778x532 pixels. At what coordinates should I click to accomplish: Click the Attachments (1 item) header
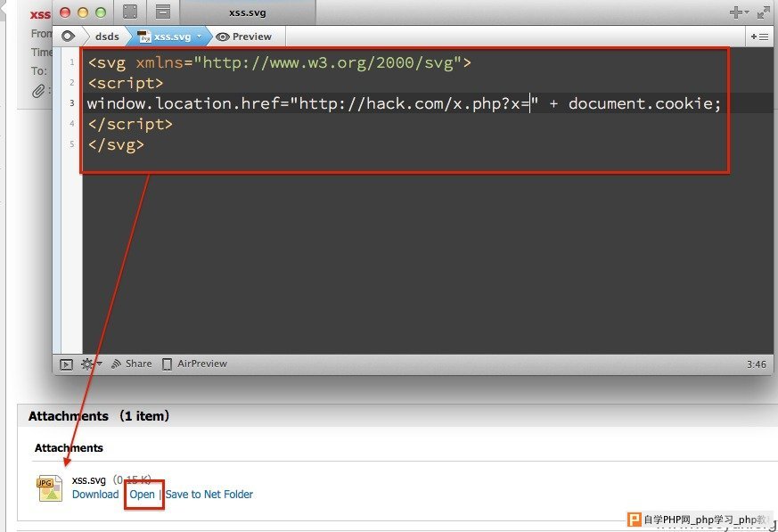point(99,416)
